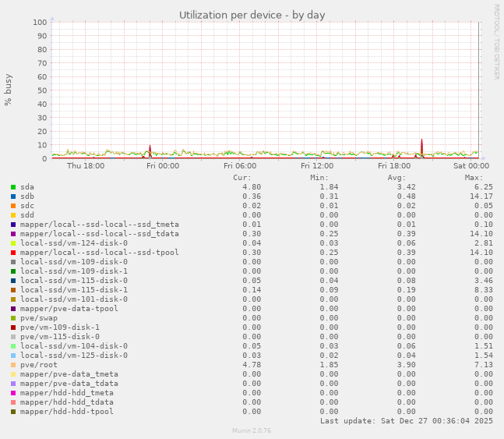Viewport: 504px width, 439px height.
Task: Click 'mapper/pve-data-tpool' label
Action: (x=69, y=308)
